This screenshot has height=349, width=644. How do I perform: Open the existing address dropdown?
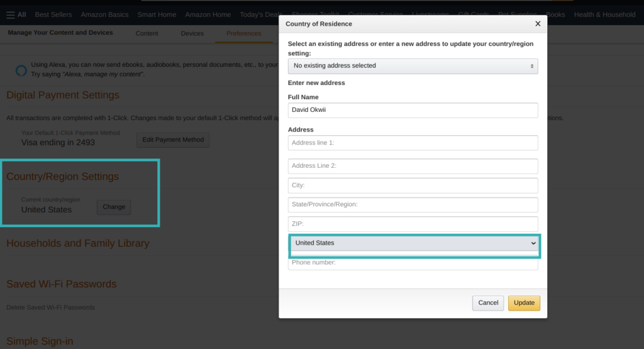coord(413,66)
